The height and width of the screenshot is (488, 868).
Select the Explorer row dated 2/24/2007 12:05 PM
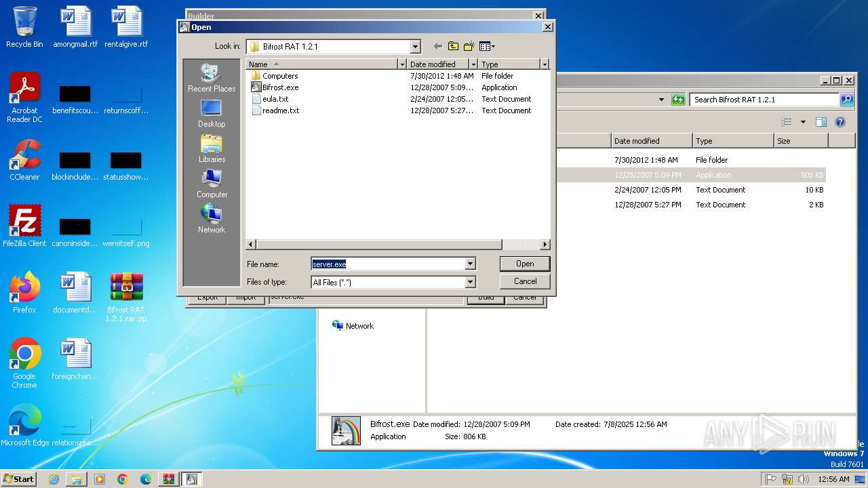tap(690, 190)
